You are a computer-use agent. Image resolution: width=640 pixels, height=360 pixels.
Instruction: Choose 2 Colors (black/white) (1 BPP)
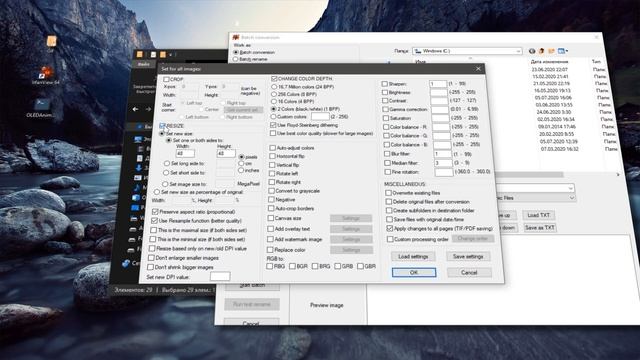click(273, 109)
